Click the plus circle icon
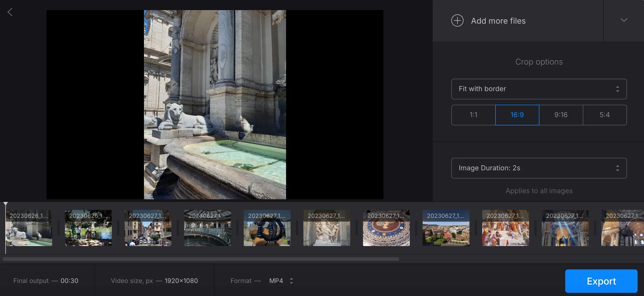The width and height of the screenshot is (644, 296). (457, 21)
